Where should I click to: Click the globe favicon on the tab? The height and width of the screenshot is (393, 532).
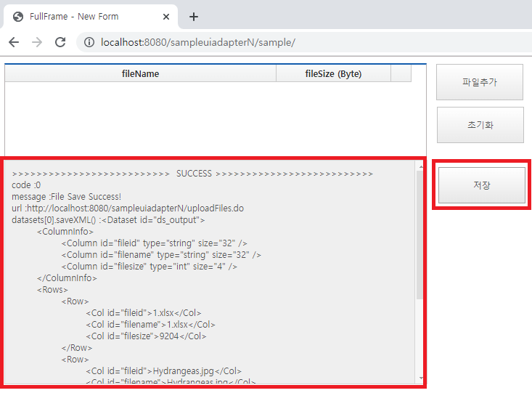[18, 17]
